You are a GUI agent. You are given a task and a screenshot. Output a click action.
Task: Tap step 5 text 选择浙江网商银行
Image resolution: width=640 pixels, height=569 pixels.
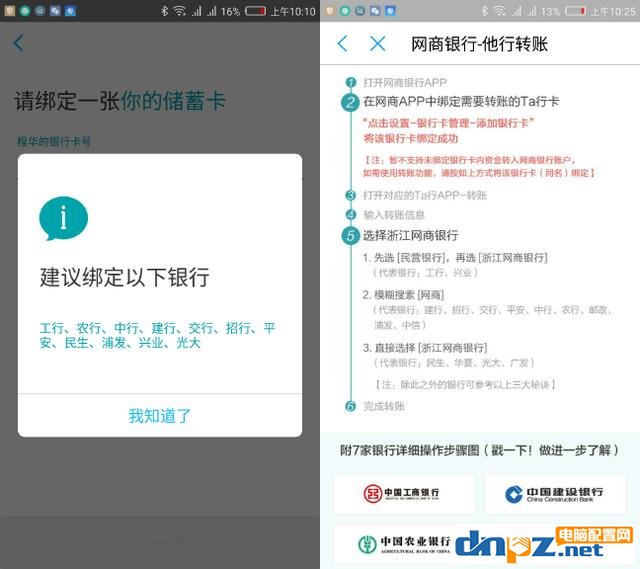click(x=411, y=235)
